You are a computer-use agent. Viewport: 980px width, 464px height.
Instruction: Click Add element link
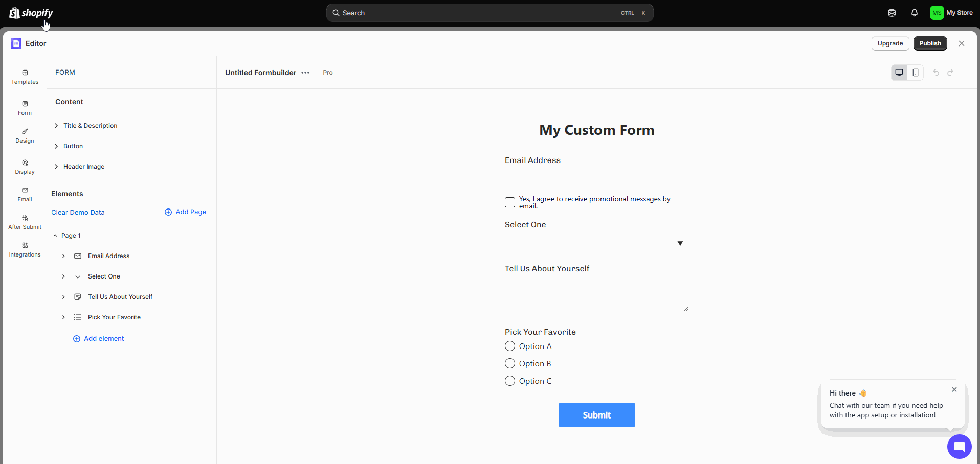point(98,339)
